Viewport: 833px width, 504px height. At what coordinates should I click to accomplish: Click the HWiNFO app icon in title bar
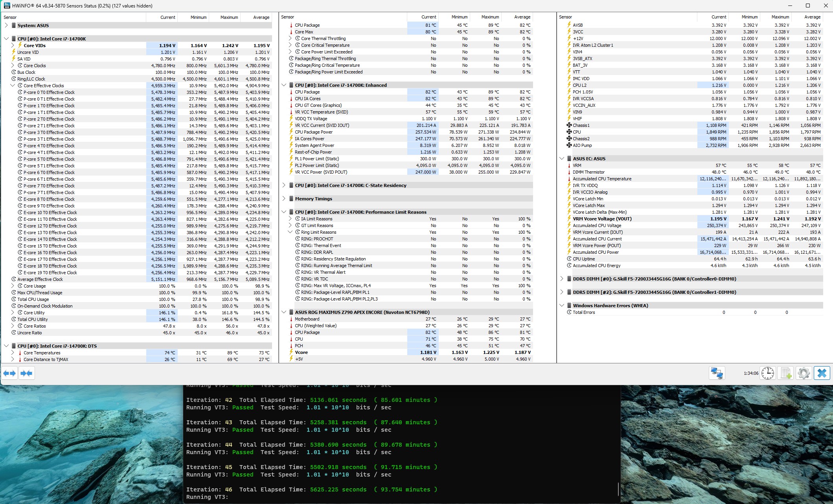(7, 5)
